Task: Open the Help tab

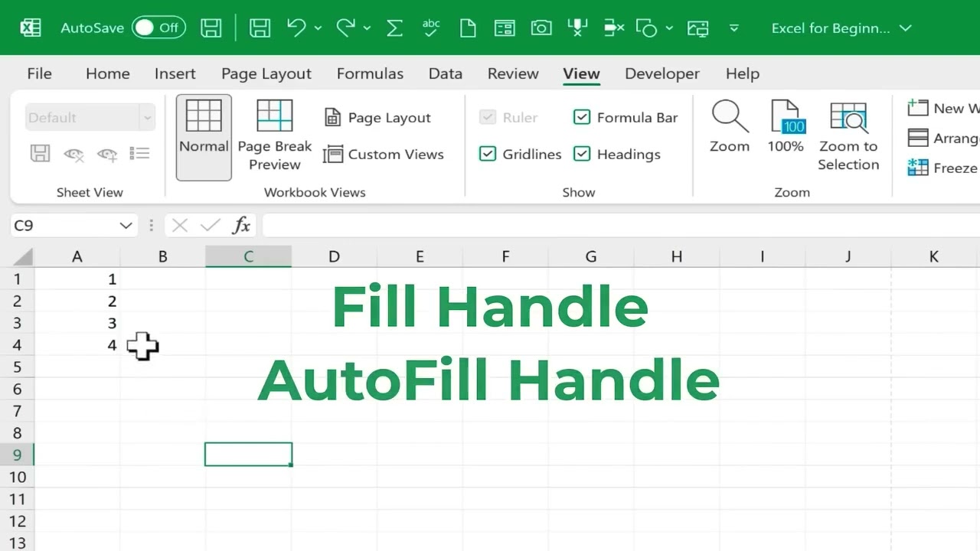Action: point(743,73)
